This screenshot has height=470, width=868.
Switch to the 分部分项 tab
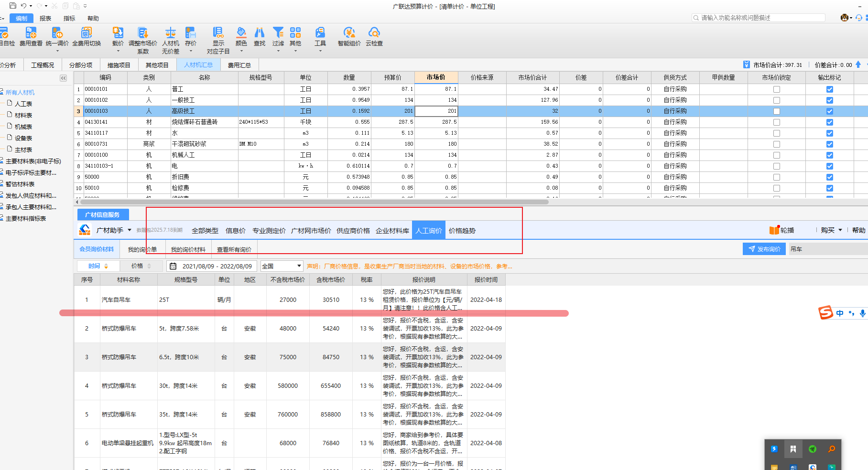tap(81, 65)
